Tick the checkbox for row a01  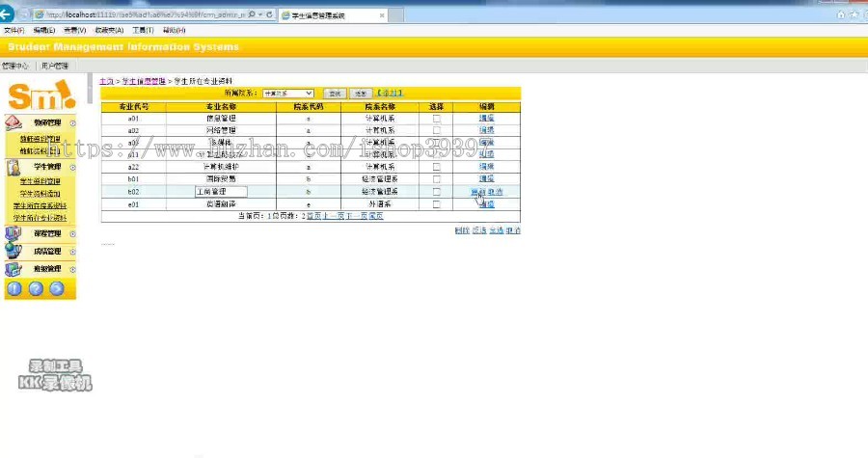(437, 119)
